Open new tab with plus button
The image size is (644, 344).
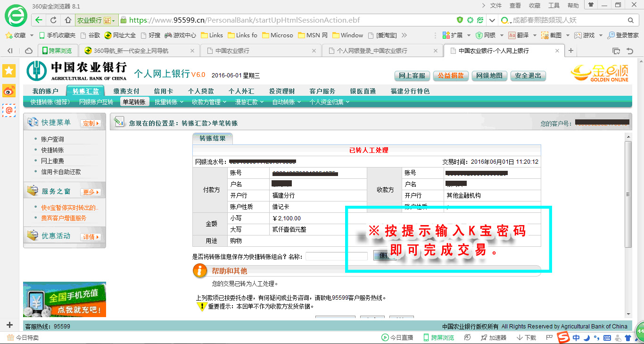coord(571,50)
